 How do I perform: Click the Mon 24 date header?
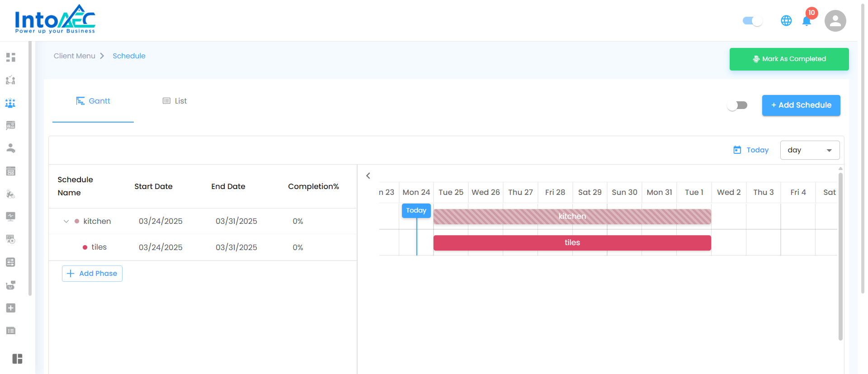tap(416, 192)
